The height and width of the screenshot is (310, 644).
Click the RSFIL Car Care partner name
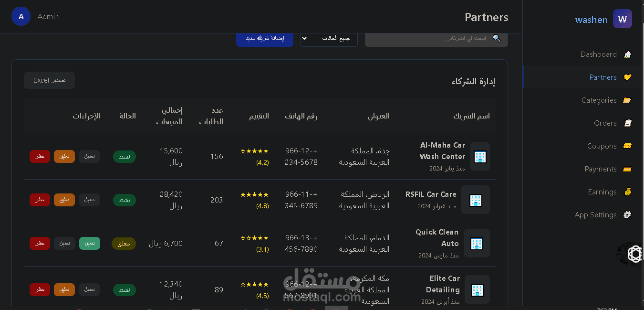point(431,194)
